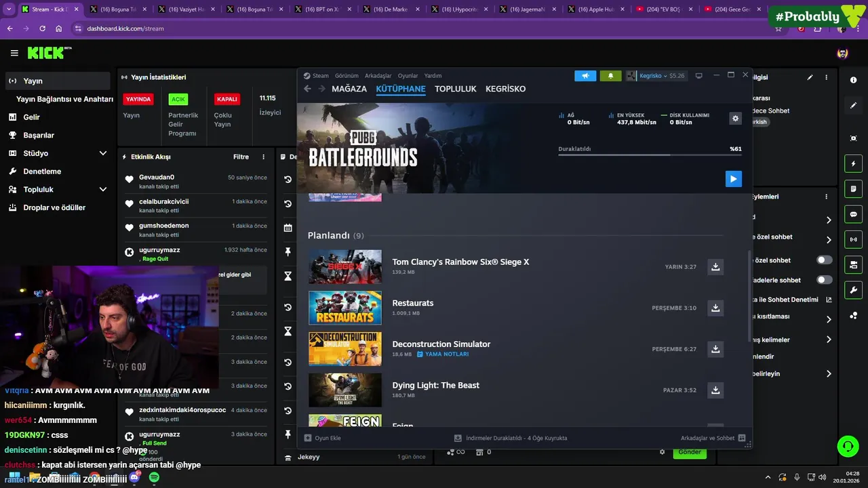The width and height of the screenshot is (868, 488).
Task: Open Spotify from the taskbar
Action: pyautogui.click(x=154, y=478)
